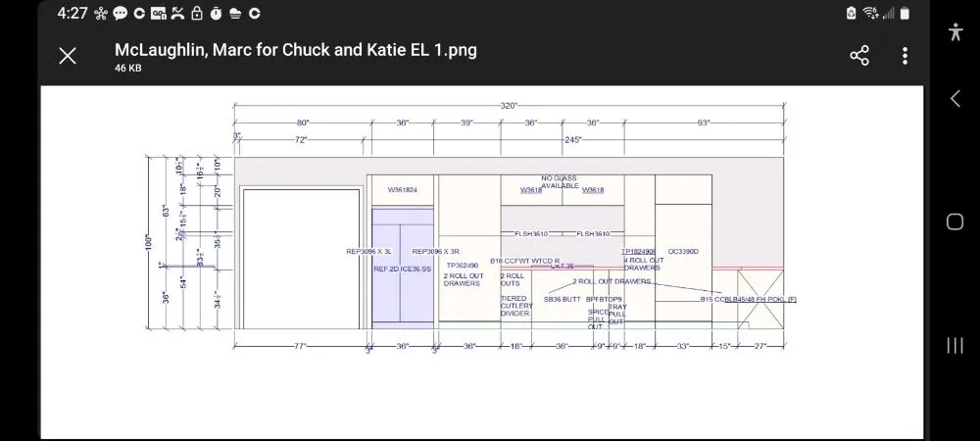Tap the Wi-Fi signal status icon
Screen dimensions: 980x441
point(871,14)
